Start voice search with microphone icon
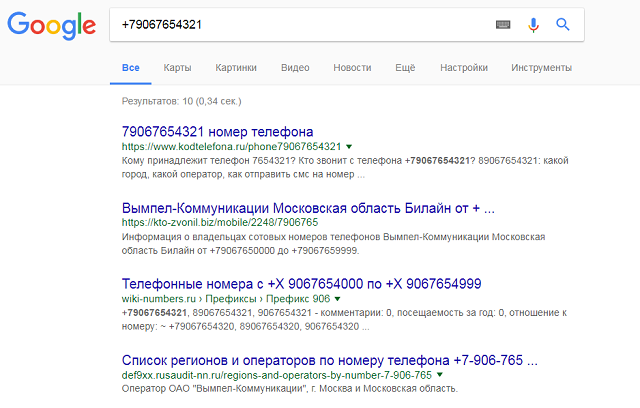 click(x=533, y=25)
